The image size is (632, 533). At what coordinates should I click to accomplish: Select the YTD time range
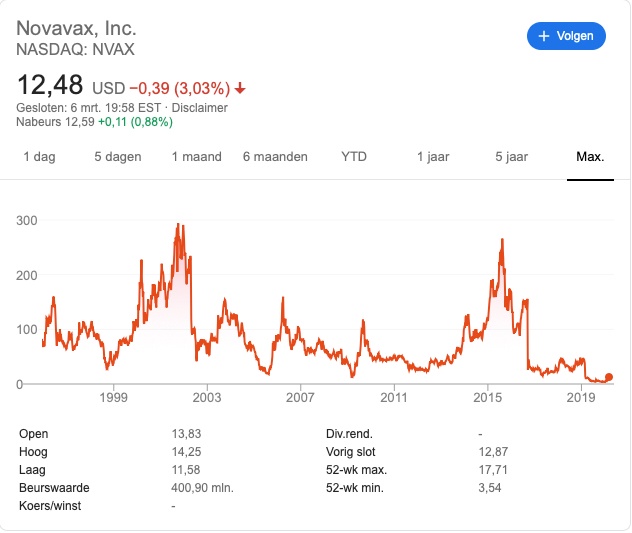(x=354, y=157)
